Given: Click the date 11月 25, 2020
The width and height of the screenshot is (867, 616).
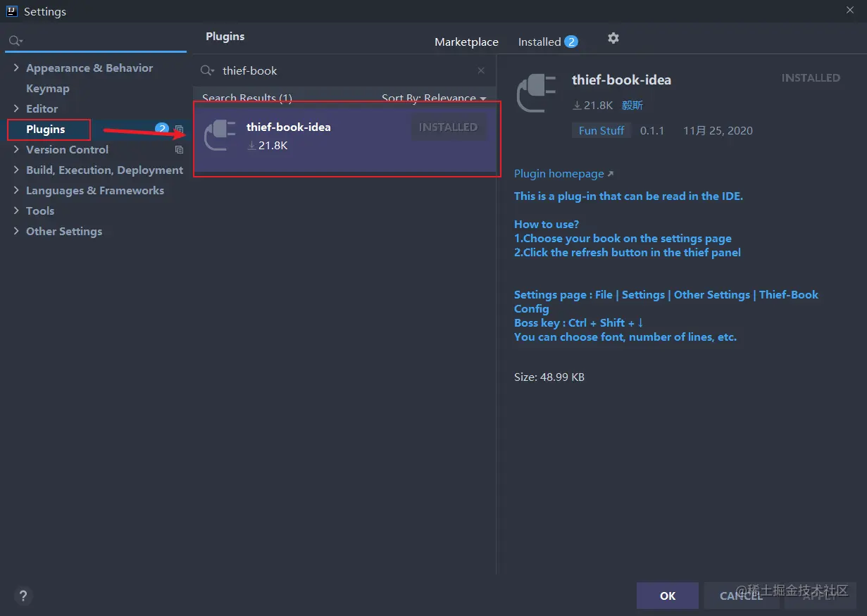Looking at the screenshot, I should click(718, 131).
